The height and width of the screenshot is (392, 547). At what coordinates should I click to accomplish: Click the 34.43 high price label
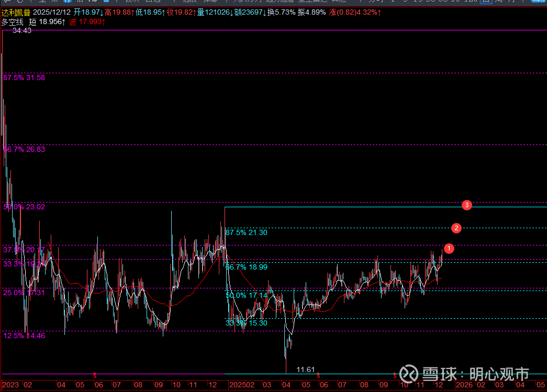[22, 31]
